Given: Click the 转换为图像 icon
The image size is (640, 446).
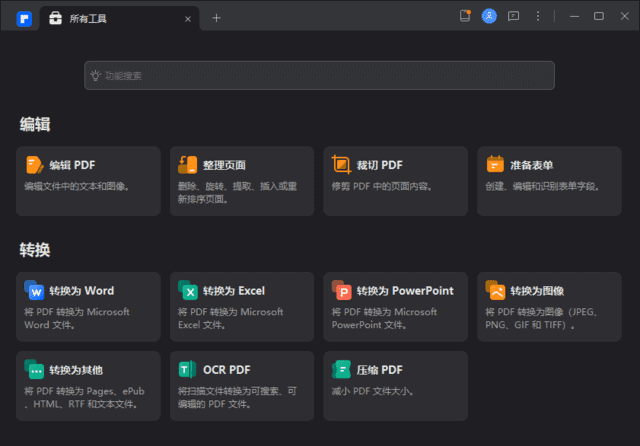Looking at the screenshot, I should [496, 290].
